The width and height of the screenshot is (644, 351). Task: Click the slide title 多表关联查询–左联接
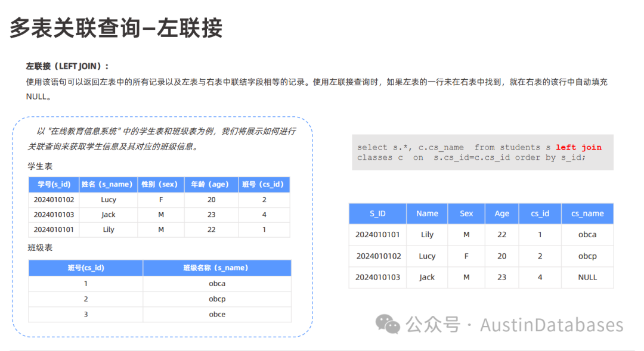[x=116, y=28]
